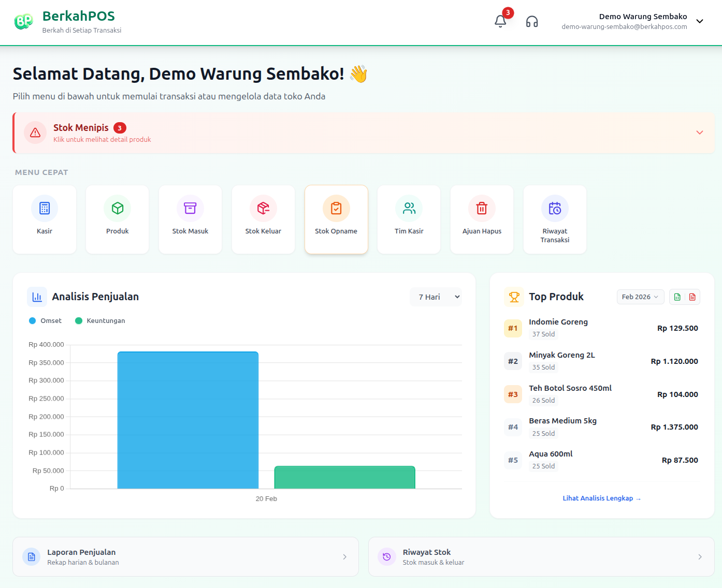Open the 7 Hari period dropdown

point(436,297)
